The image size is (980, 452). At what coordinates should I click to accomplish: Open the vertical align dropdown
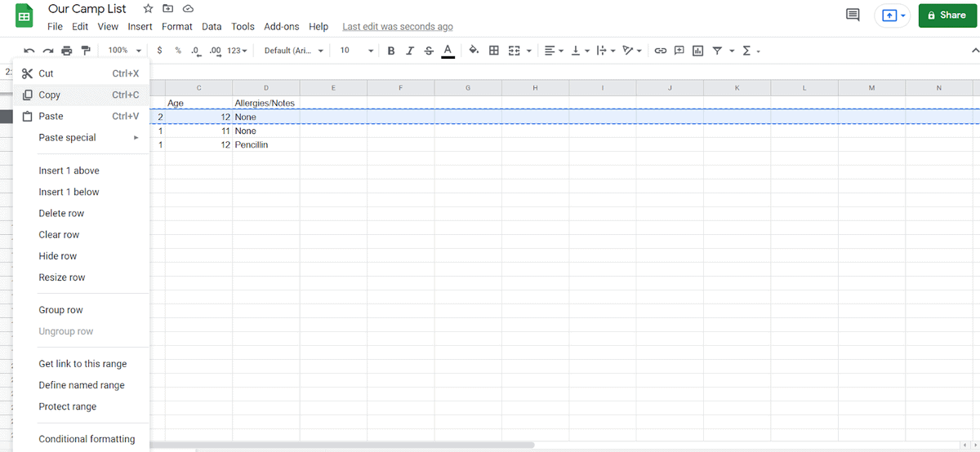580,51
